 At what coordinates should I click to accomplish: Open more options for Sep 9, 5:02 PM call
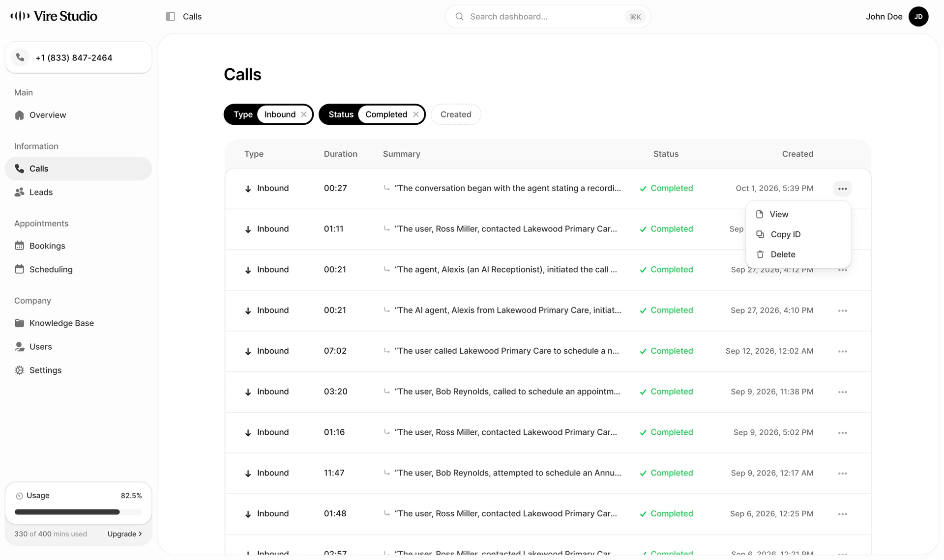click(842, 433)
